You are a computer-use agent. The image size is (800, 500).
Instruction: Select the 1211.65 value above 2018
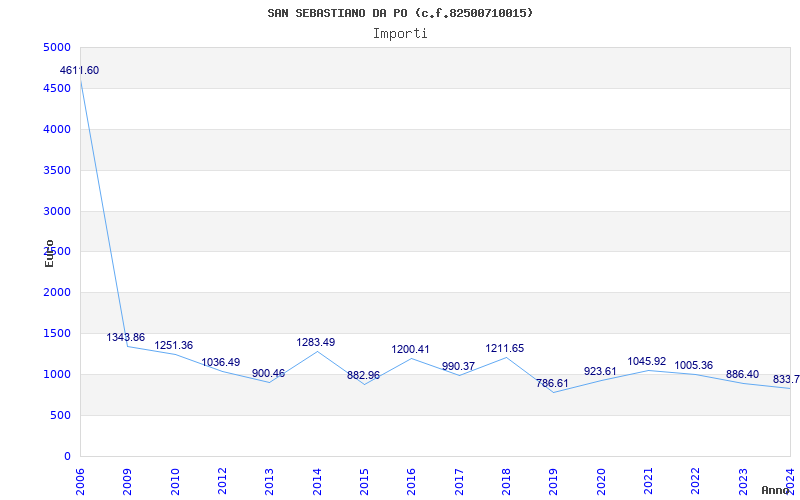(x=505, y=348)
